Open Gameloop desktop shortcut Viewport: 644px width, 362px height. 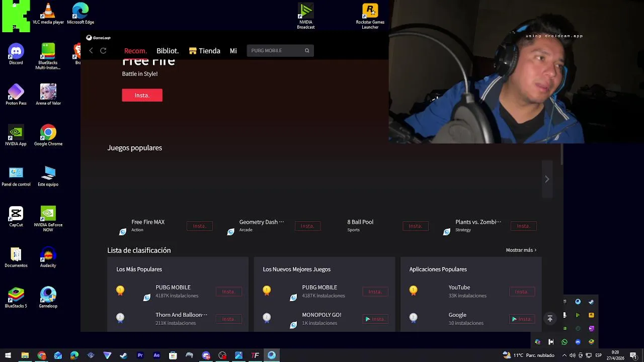click(48, 298)
